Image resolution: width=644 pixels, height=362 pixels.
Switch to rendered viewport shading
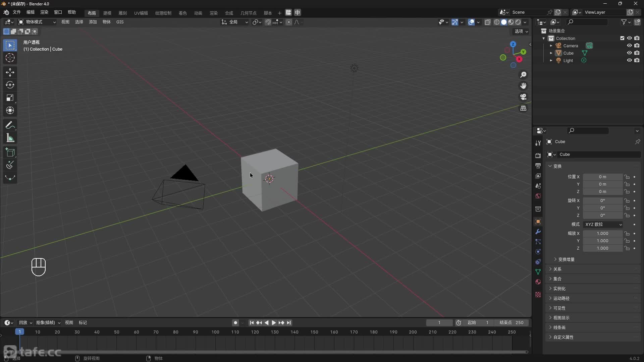coord(518,22)
